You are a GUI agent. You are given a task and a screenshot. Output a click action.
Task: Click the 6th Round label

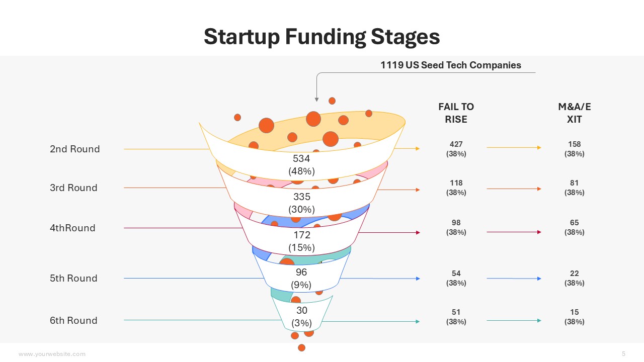73,320
